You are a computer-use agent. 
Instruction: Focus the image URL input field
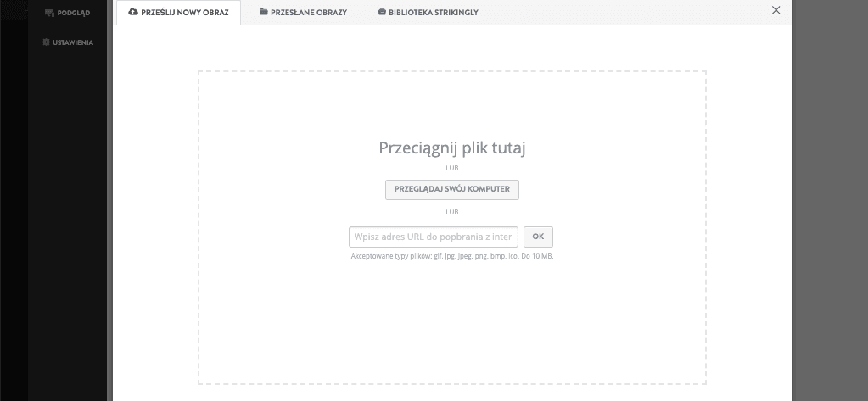[x=434, y=237]
